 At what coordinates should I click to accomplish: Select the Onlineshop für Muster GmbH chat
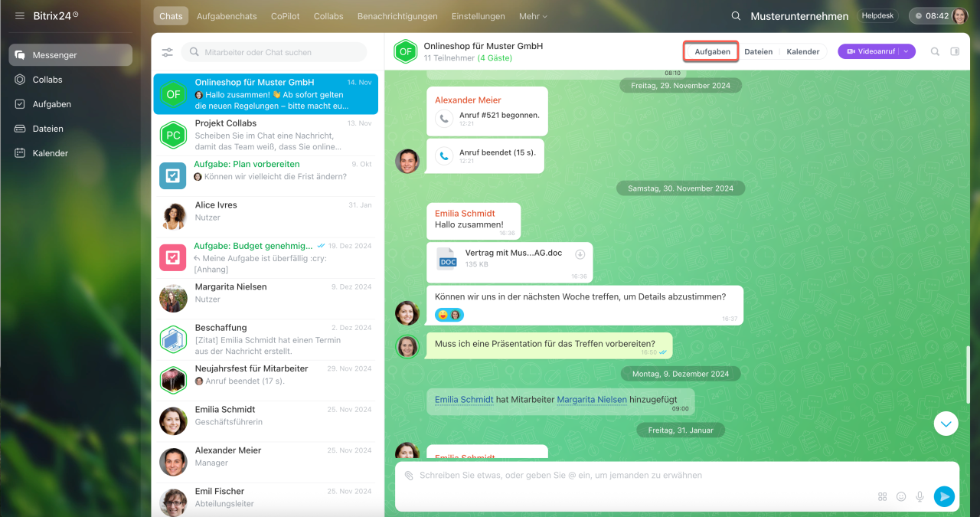(266, 94)
